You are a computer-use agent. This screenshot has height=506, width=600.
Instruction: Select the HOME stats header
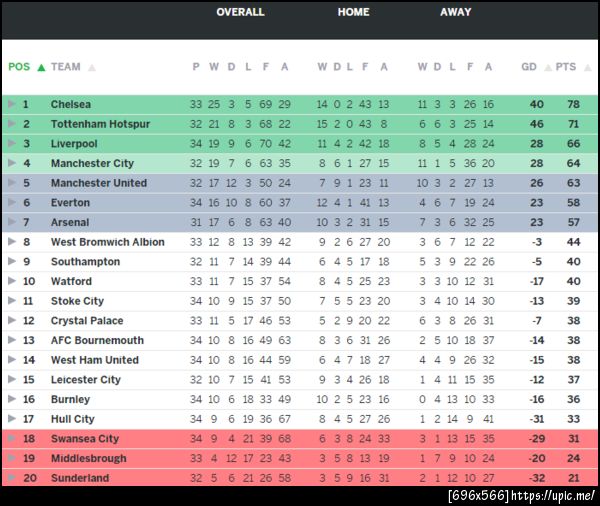(x=353, y=12)
